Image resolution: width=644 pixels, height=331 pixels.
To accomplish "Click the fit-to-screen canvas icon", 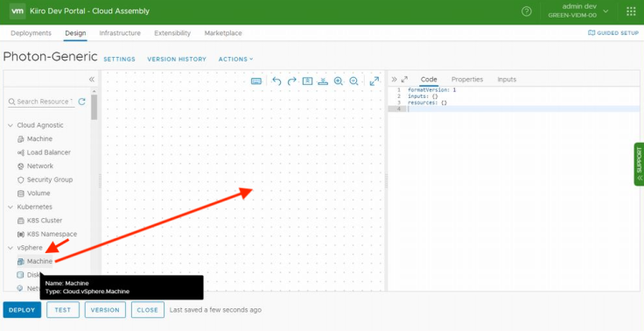I will click(x=307, y=81).
